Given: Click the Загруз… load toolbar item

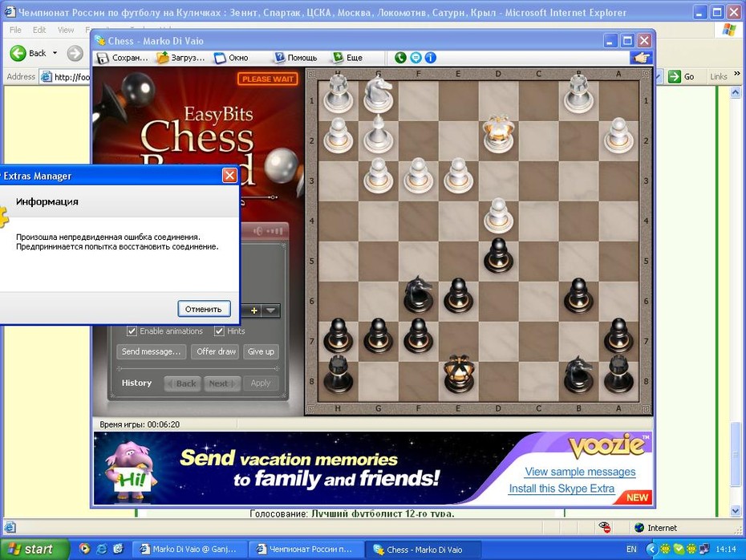Looking at the screenshot, I should point(181,58).
